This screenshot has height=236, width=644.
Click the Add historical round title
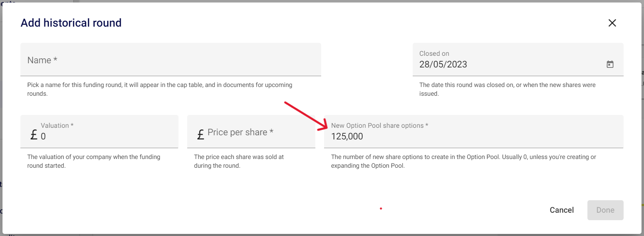(x=71, y=23)
